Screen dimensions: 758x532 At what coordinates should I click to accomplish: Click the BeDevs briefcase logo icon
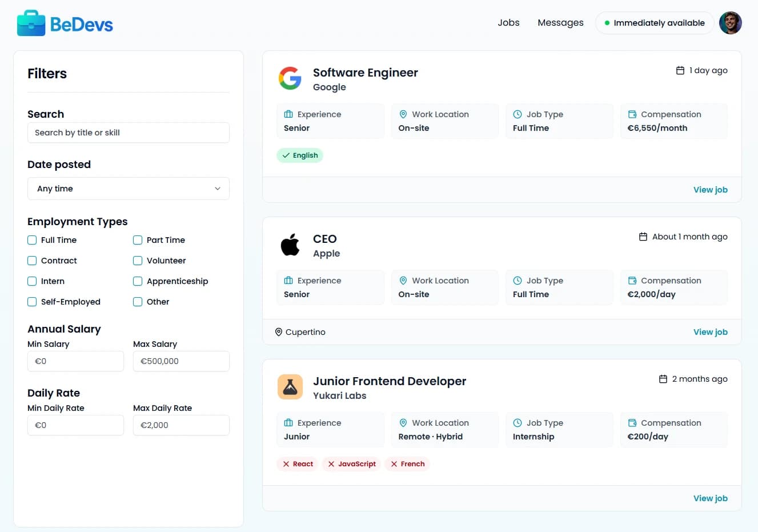tap(31, 23)
